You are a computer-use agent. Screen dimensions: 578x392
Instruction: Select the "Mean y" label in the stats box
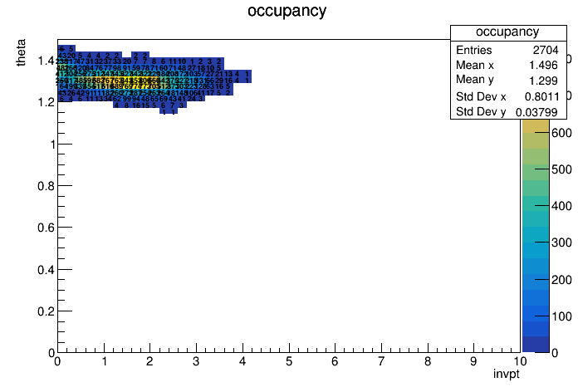point(475,80)
